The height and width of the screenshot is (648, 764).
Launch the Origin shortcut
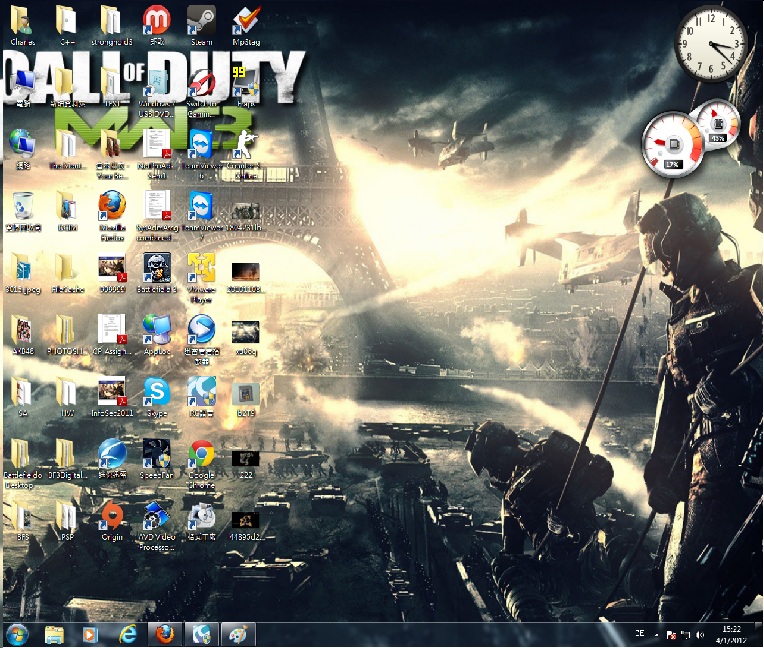pos(112,520)
